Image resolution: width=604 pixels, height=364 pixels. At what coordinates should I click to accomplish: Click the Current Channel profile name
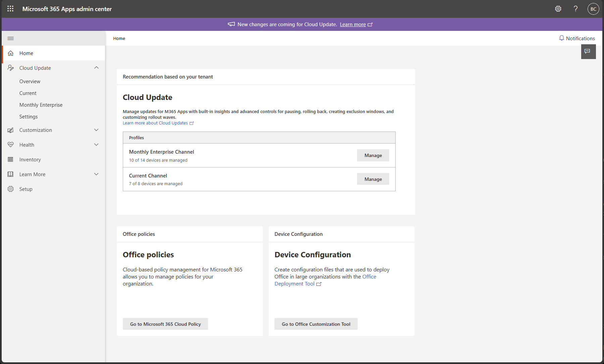[x=148, y=176]
